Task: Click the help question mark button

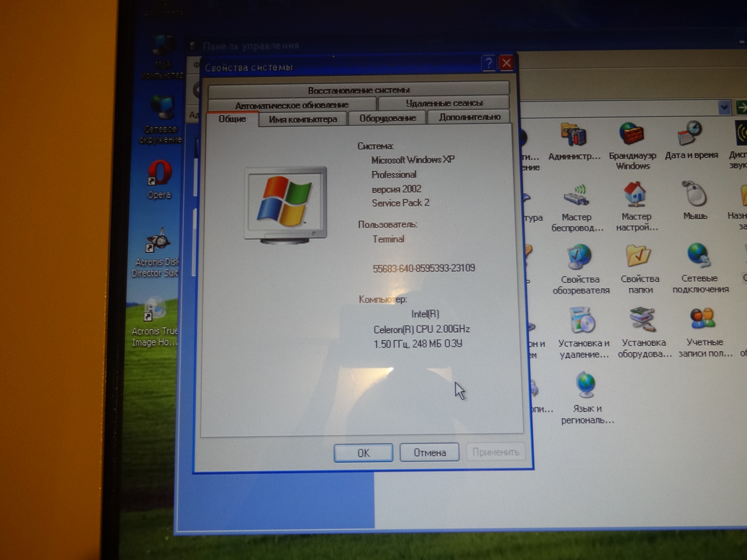Action: pyautogui.click(x=488, y=63)
